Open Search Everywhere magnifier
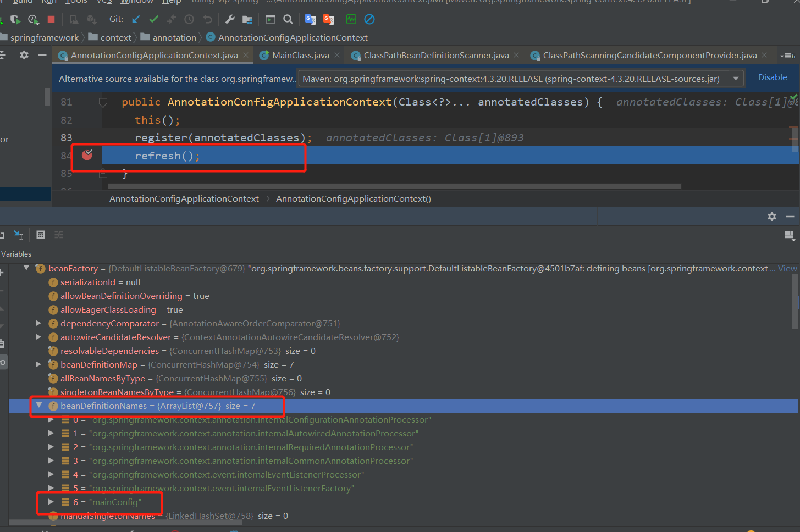Screen dimensions: 800x532 (x=288, y=19)
